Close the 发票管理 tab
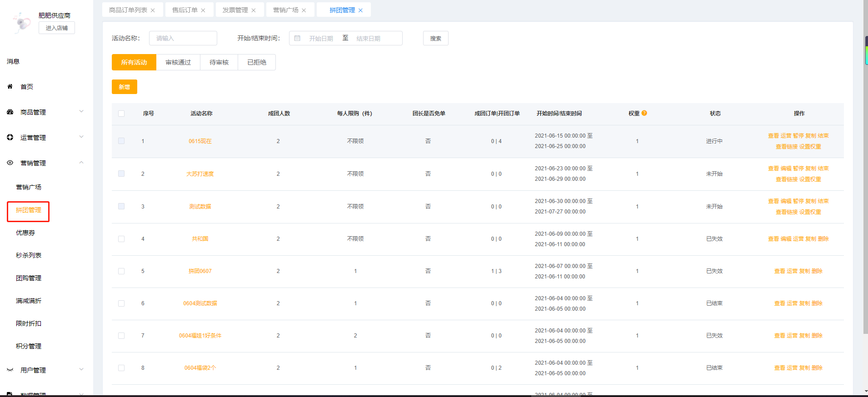Screen dimensions: 868x397 tap(254, 10)
